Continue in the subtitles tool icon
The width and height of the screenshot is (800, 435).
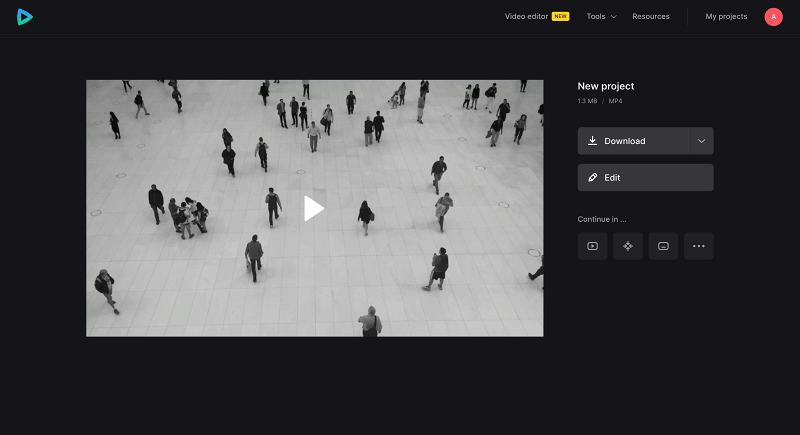click(x=663, y=246)
